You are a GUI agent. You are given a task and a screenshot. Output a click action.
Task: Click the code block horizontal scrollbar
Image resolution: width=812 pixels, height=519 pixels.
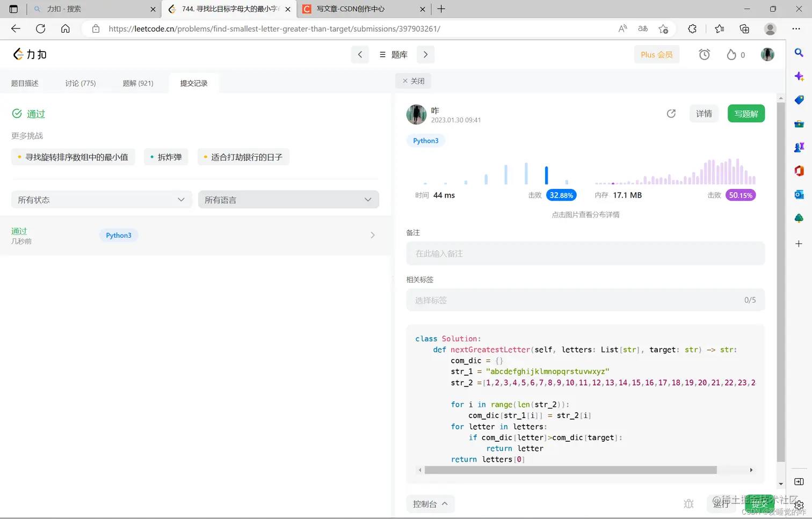pyautogui.click(x=570, y=470)
